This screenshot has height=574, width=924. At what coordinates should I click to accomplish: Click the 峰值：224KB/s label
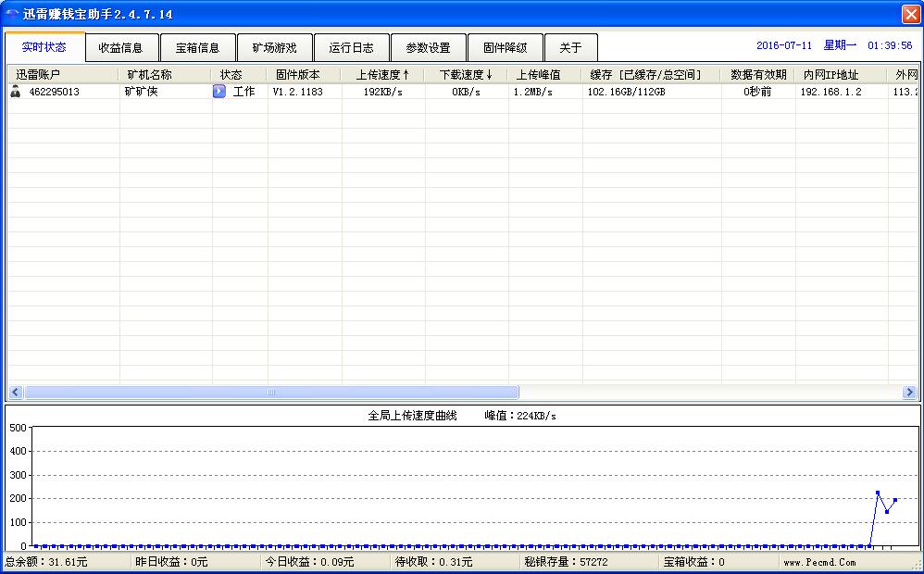click(x=520, y=416)
